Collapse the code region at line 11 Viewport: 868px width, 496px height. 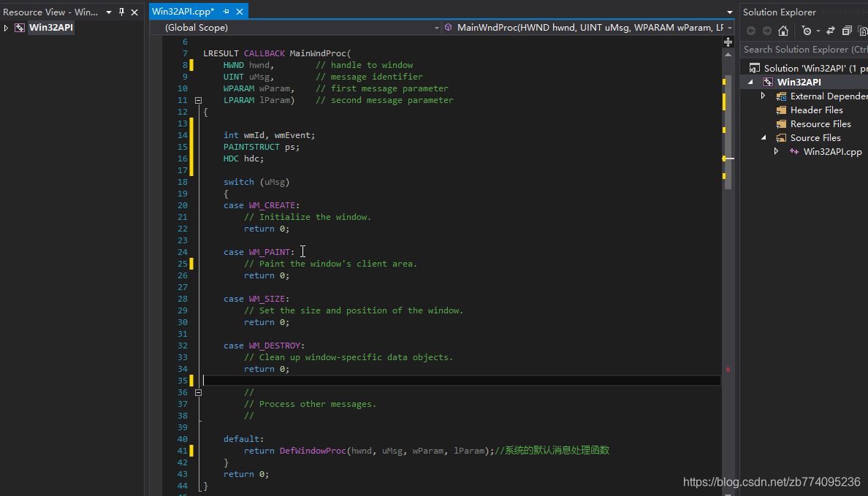click(198, 99)
